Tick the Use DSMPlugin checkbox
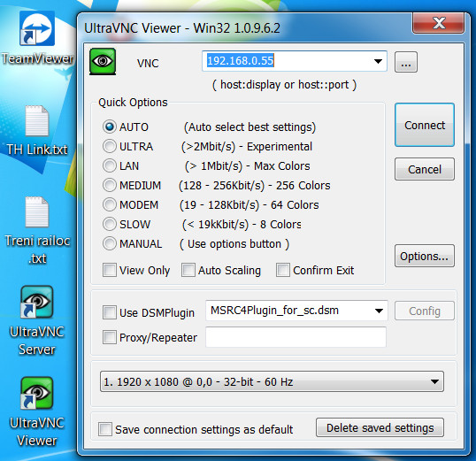 [110, 312]
